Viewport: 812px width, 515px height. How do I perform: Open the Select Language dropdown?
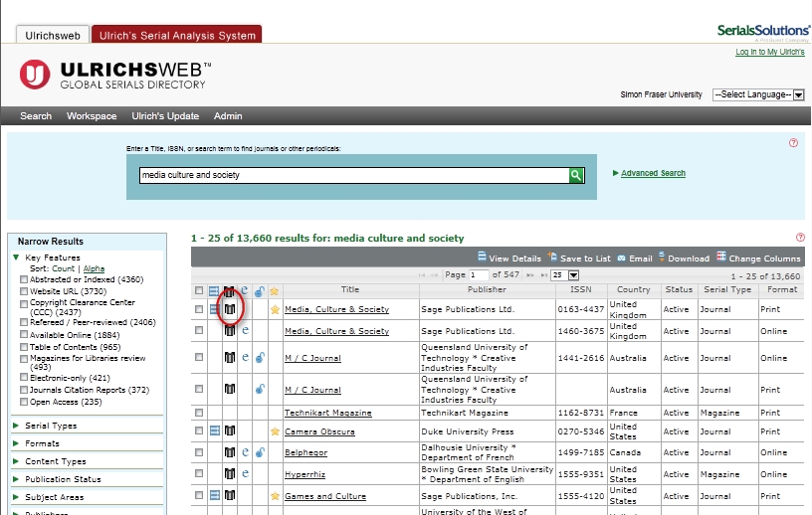[758, 94]
